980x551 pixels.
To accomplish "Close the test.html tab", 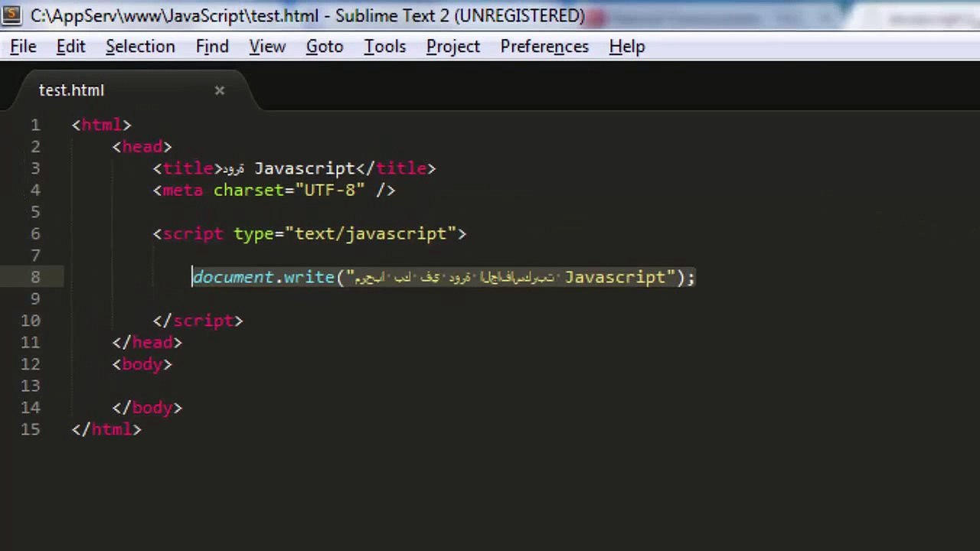I will click(x=220, y=90).
